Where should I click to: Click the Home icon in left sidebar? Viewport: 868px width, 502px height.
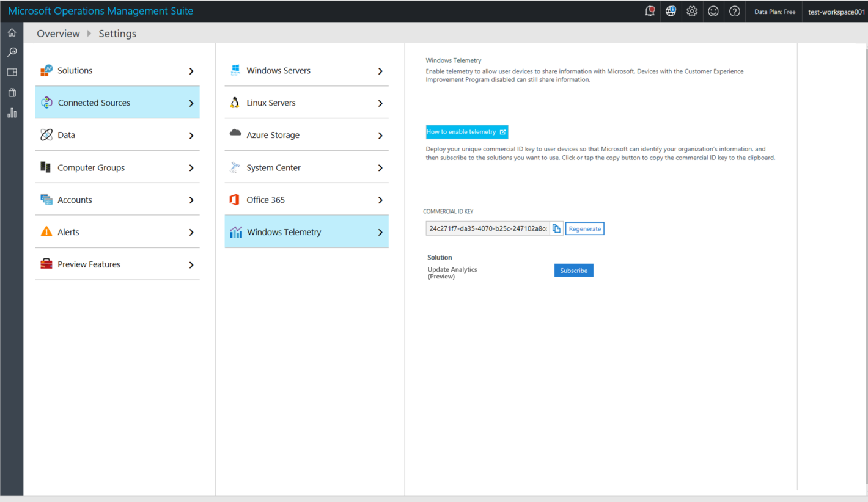coord(12,32)
